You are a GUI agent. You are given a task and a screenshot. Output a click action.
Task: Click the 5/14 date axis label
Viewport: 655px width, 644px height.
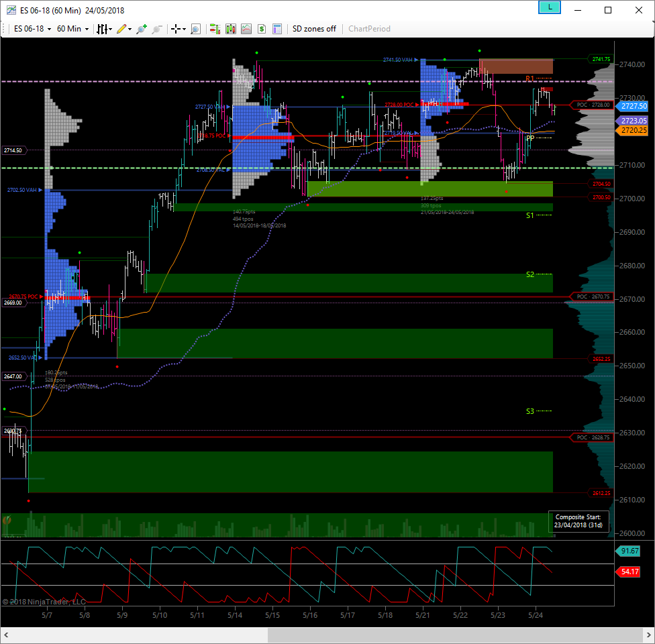pos(235,615)
